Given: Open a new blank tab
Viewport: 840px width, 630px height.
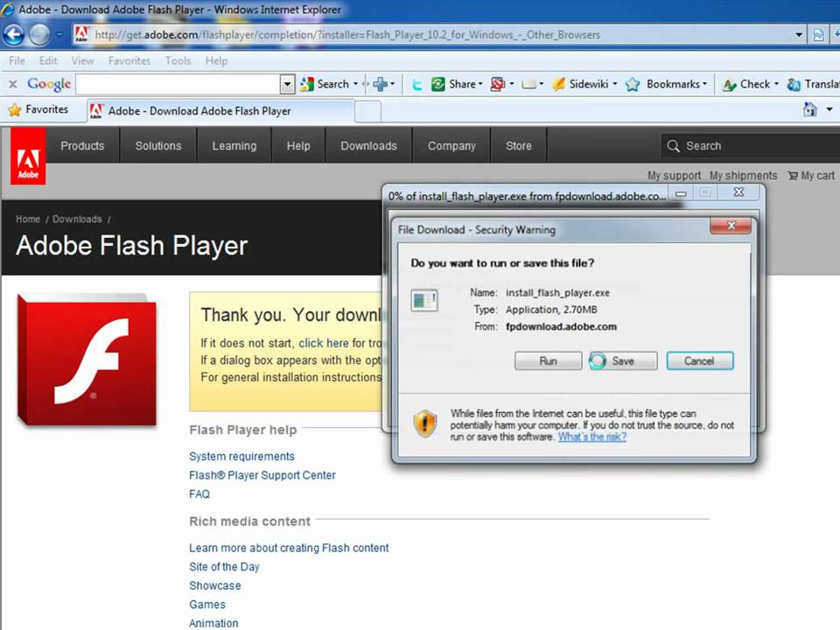Looking at the screenshot, I should 367,111.
